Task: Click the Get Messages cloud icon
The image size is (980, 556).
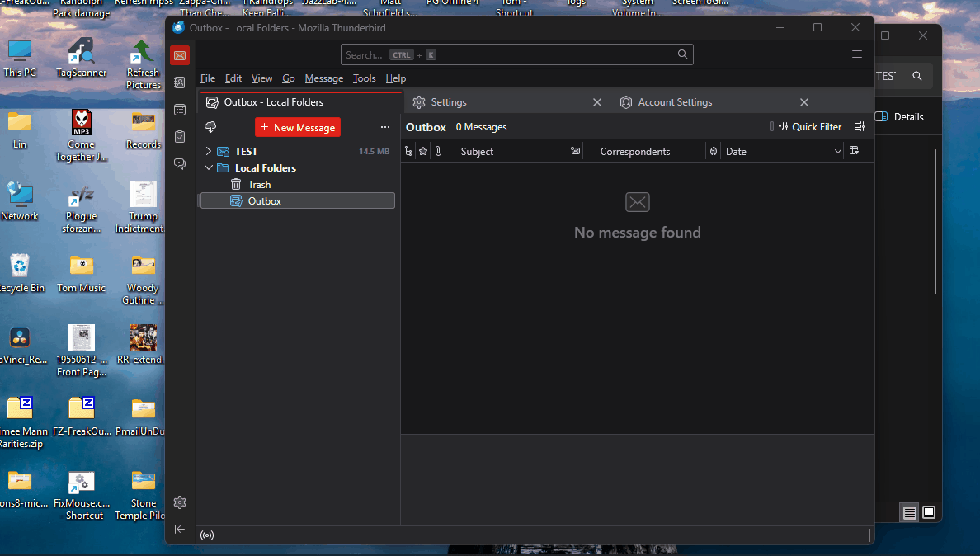Action: tap(210, 127)
